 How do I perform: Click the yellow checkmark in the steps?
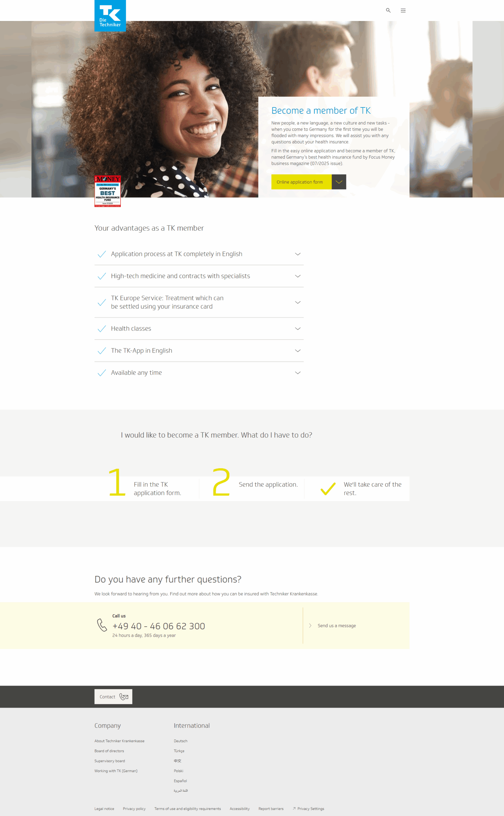coord(328,489)
